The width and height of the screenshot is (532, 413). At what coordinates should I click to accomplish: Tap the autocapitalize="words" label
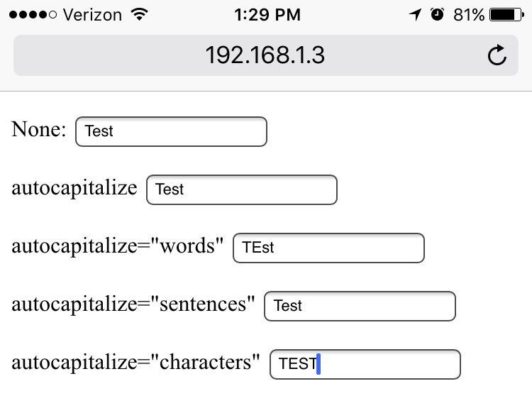pos(118,246)
